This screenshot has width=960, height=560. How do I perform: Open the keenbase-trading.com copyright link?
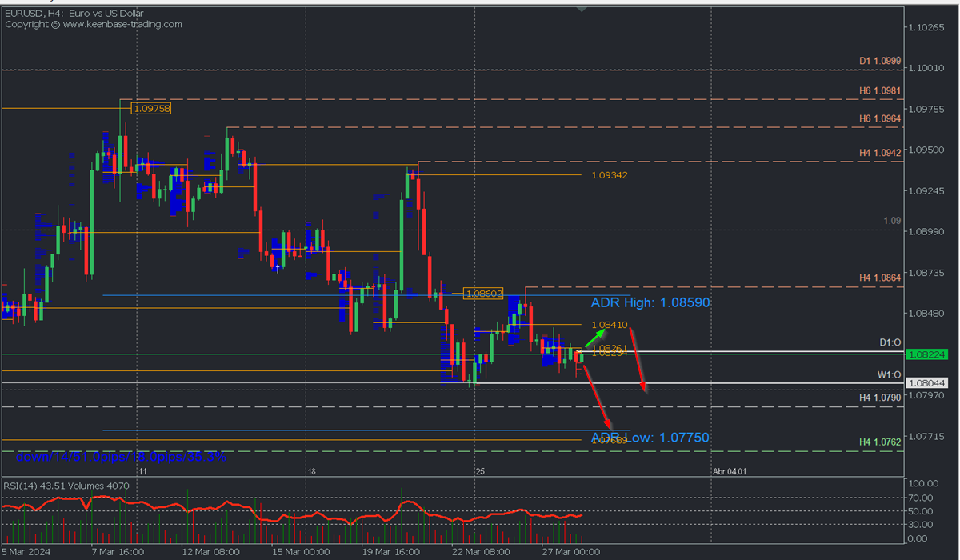(x=94, y=24)
